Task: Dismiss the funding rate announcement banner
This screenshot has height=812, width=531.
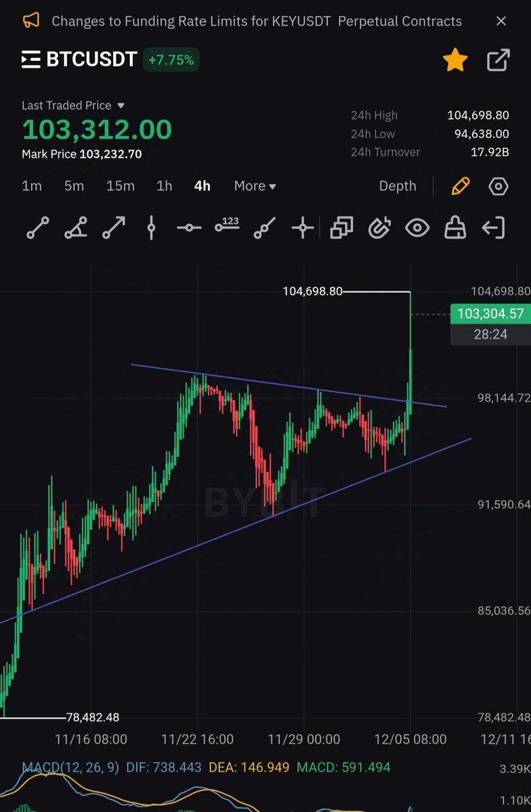Action: pyautogui.click(x=501, y=21)
